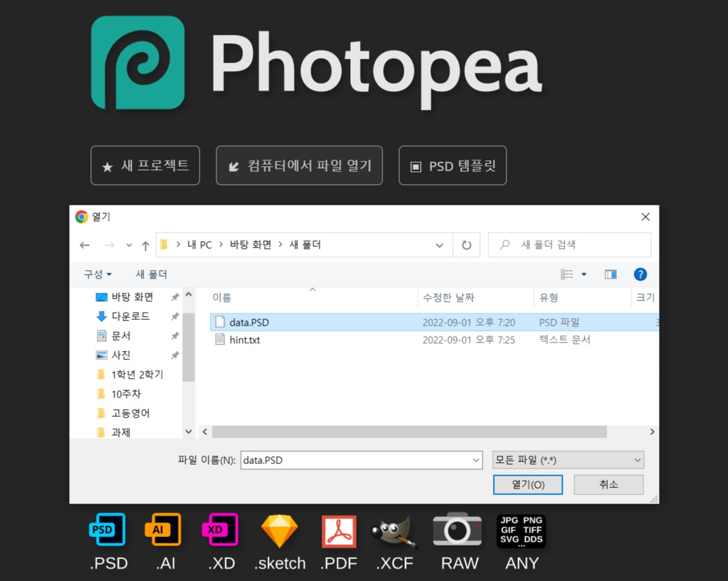Click the .XCF GIMP icon

395,532
